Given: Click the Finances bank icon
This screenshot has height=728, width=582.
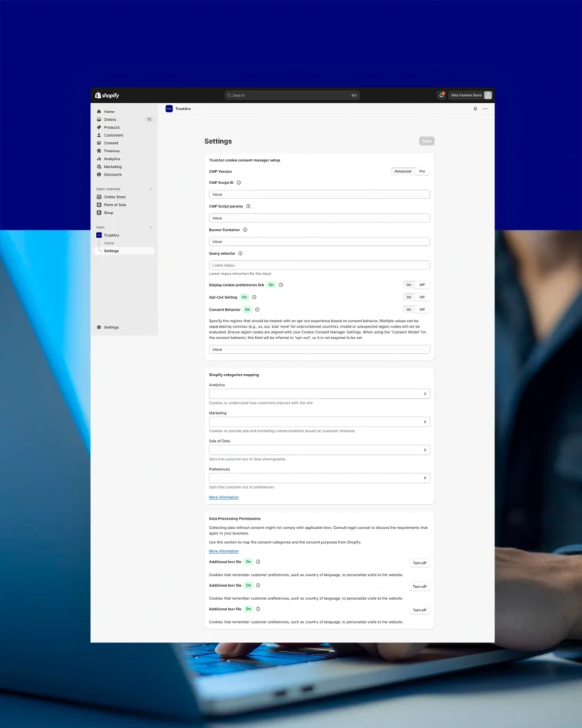Looking at the screenshot, I should [x=99, y=151].
